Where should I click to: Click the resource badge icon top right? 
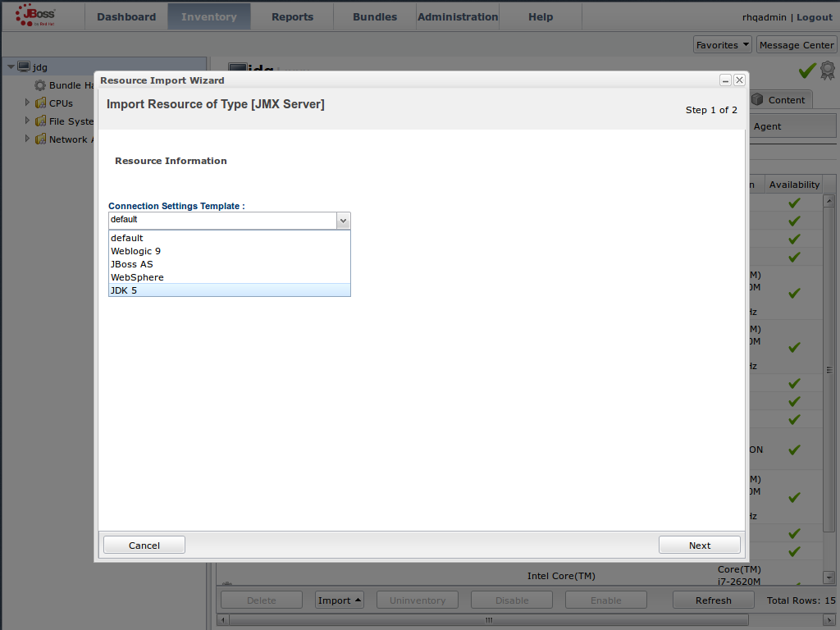coord(828,71)
